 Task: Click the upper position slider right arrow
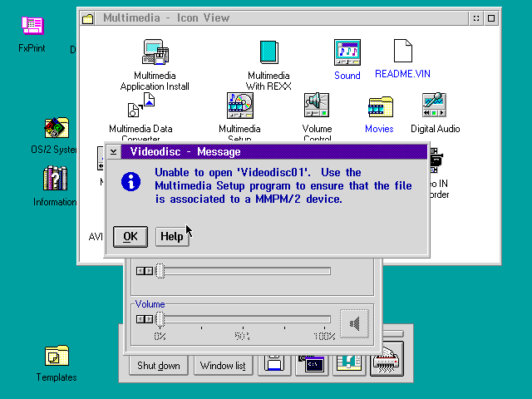(149, 271)
